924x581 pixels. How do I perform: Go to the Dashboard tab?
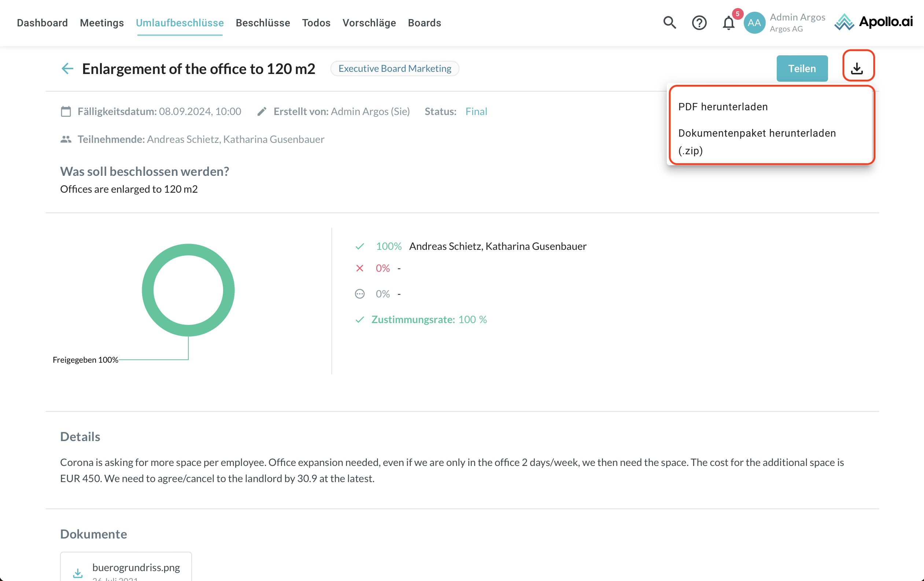click(x=42, y=23)
